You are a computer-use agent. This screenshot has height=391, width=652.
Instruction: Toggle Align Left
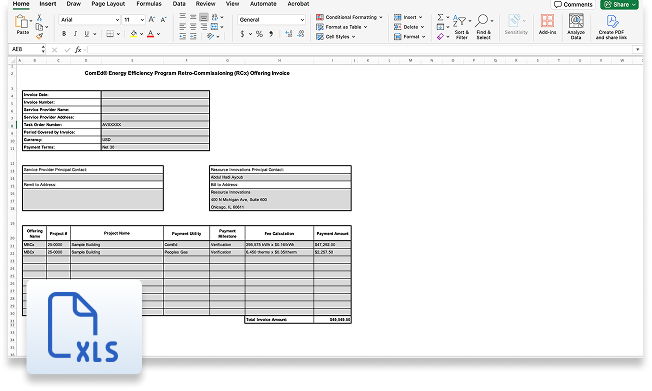[183, 27]
